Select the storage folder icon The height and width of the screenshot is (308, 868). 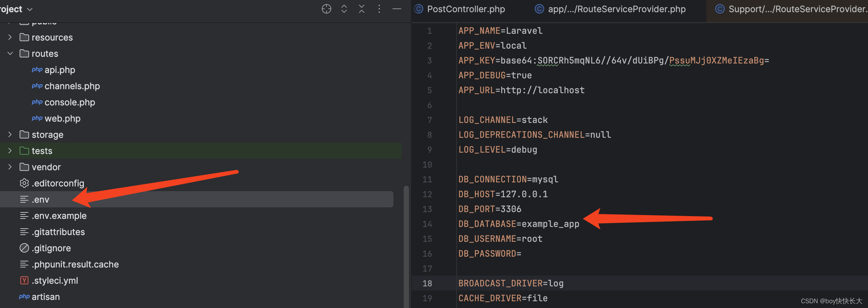(24, 134)
